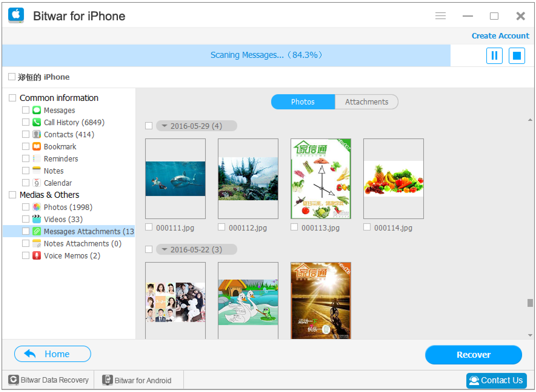Click the Call History phone icon
The height and width of the screenshot is (392, 536).
tap(37, 122)
